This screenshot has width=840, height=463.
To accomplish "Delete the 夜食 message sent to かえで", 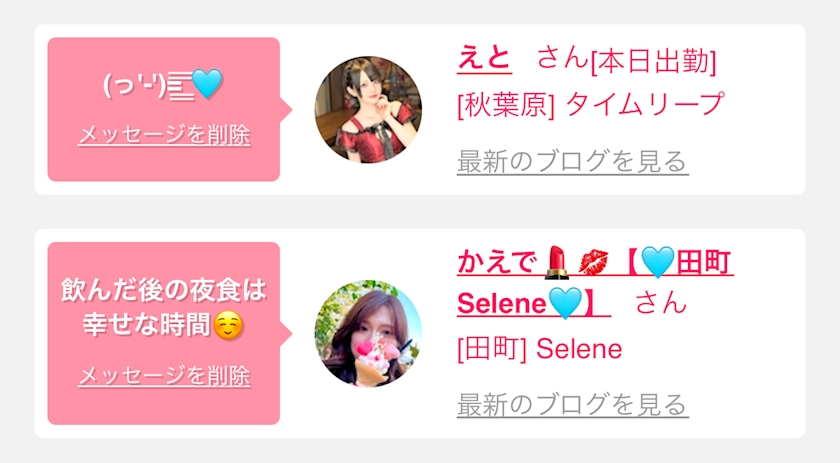I will (x=164, y=376).
